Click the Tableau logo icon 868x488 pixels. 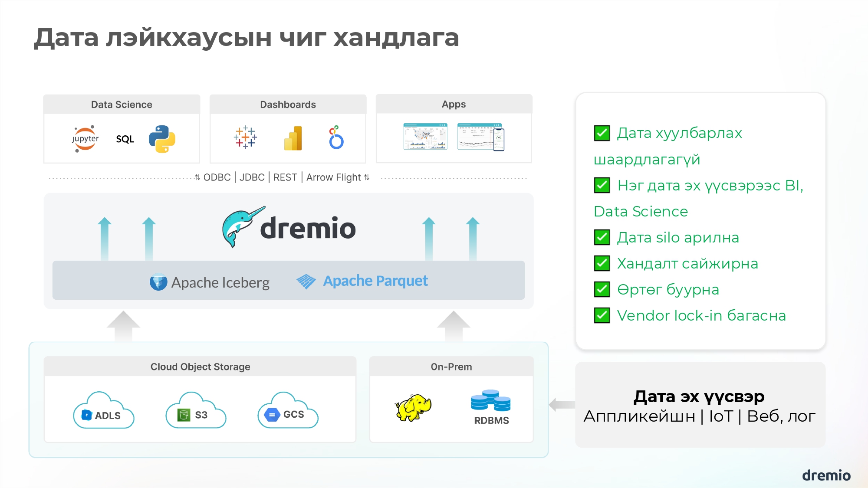(x=245, y=138)
